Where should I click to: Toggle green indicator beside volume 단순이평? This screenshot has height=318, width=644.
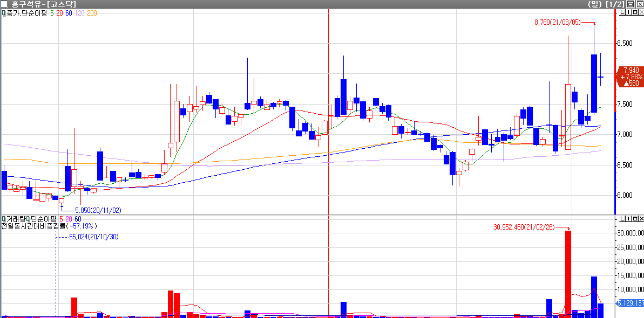[x=29, y=219]
